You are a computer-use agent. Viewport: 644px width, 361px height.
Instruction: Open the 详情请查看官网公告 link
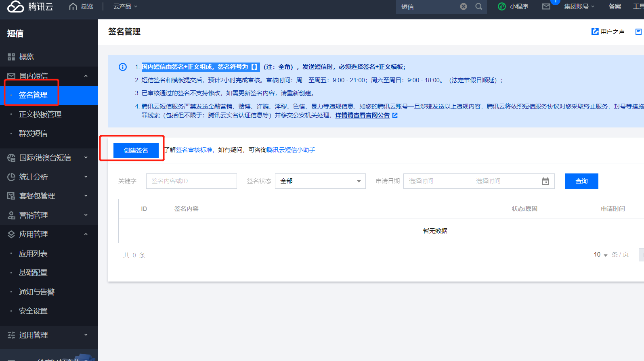(x=363, y=115)
